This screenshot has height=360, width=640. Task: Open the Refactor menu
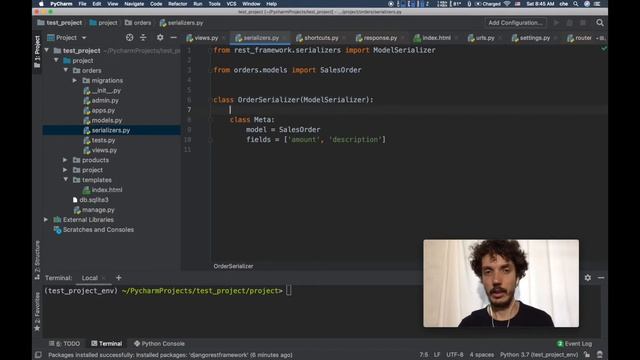click(178, 4)
